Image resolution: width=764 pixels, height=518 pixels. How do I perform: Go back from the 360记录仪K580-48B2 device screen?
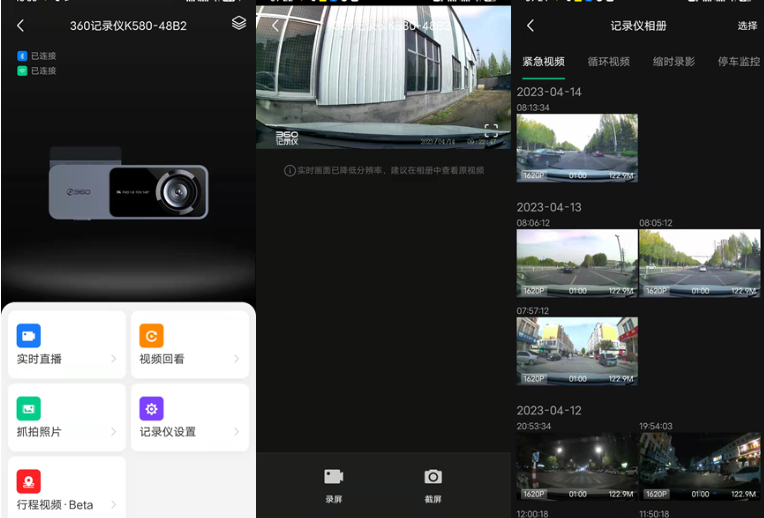[20, 25]
